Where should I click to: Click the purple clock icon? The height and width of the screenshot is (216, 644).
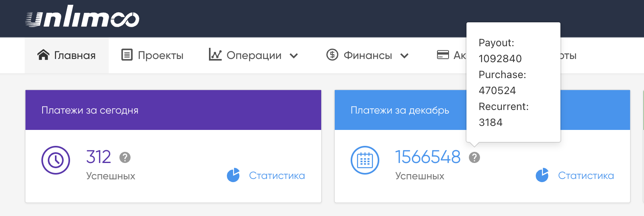[56, 160]
